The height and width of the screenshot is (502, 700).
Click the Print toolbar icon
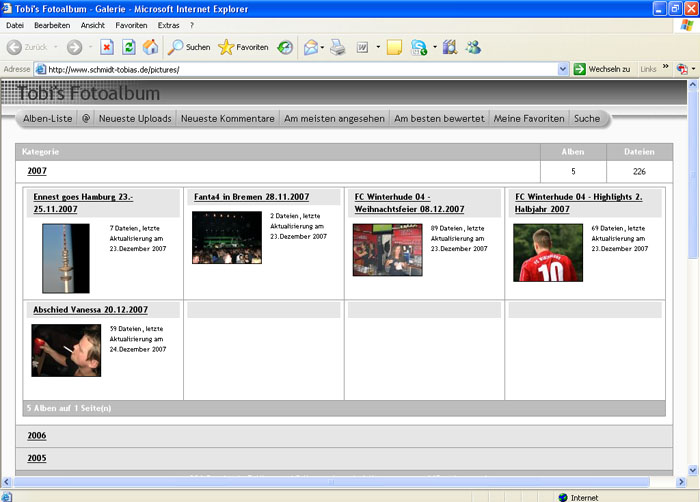pyautogui.click(x=338, y=47)
